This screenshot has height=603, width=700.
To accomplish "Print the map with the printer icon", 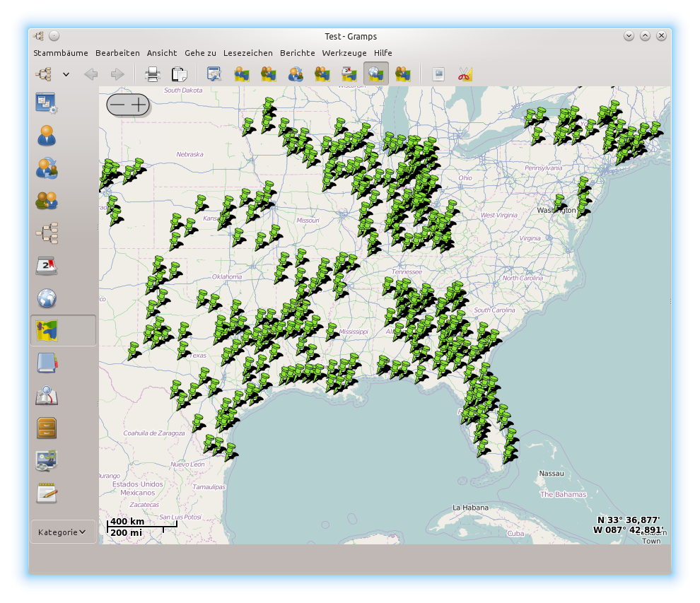I will pyautogui.click(x=153, y=74).
